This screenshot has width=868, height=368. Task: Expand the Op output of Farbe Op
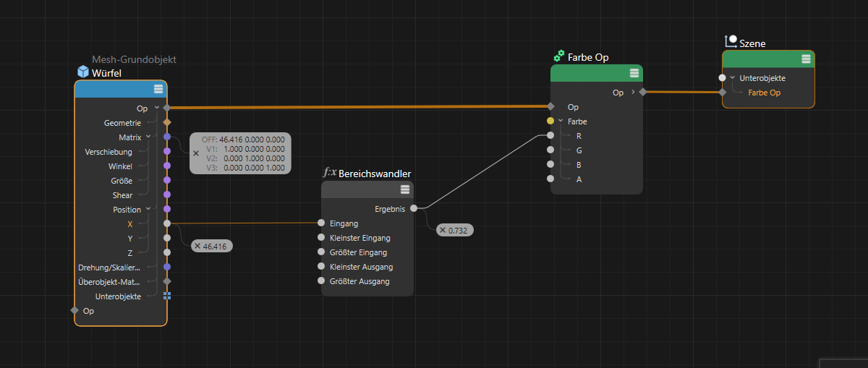(x=633, y=93)
